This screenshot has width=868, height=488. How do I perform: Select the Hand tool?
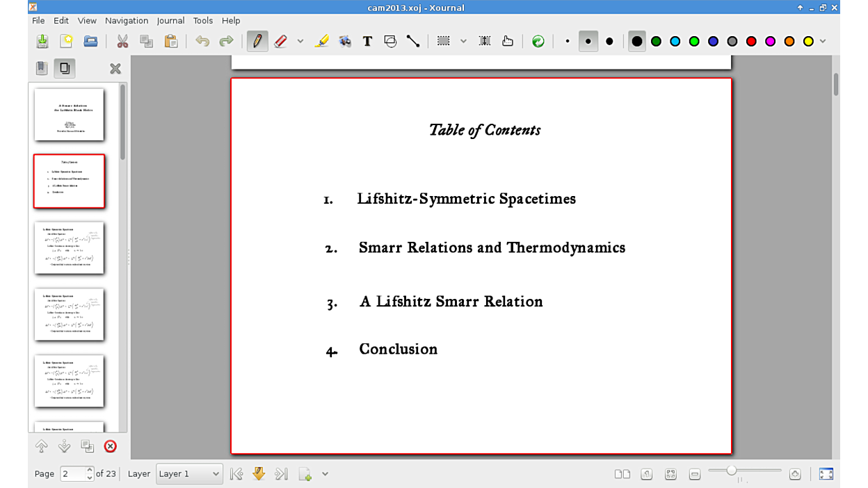[x=508, y=42]
